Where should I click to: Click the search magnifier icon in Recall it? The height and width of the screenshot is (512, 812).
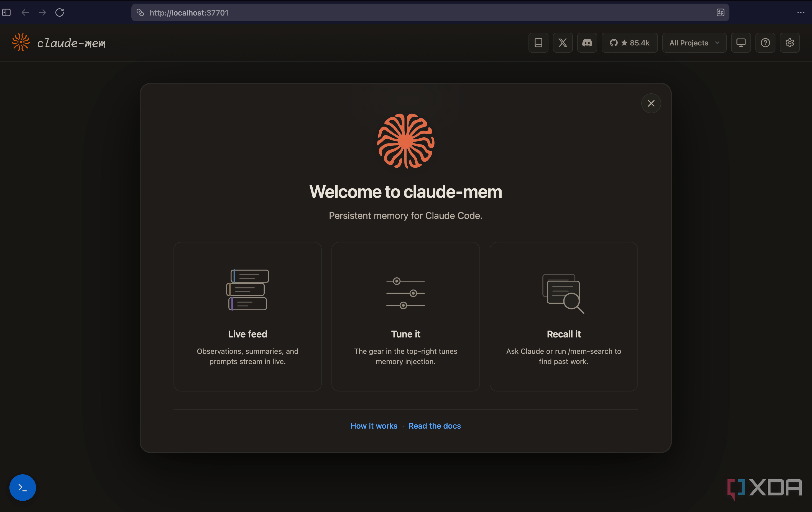coord(563,294)
